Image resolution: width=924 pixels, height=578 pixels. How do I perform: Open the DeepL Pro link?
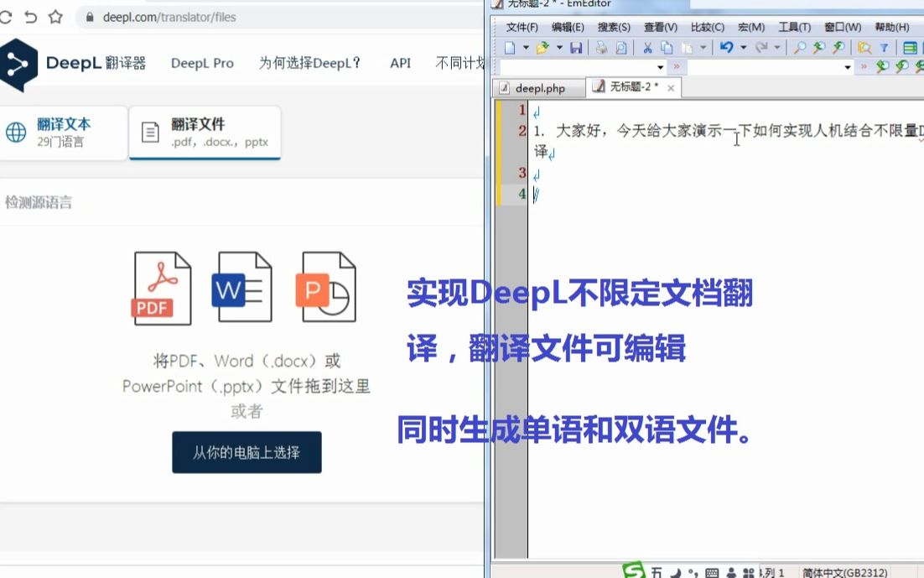pyautogui.click(x=202, y=63)
